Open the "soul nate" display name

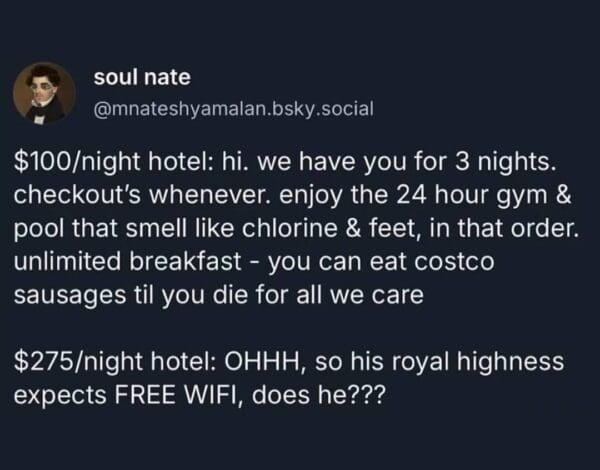click(x=140, y=77)
